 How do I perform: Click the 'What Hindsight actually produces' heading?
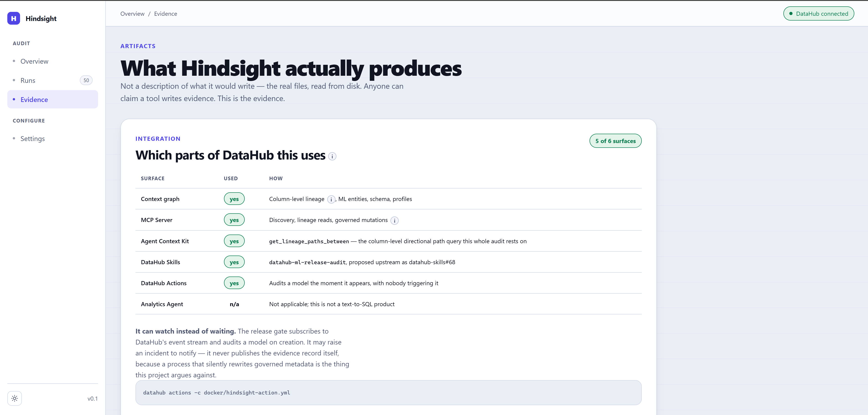pyautogui.click(x=291, y=68)
